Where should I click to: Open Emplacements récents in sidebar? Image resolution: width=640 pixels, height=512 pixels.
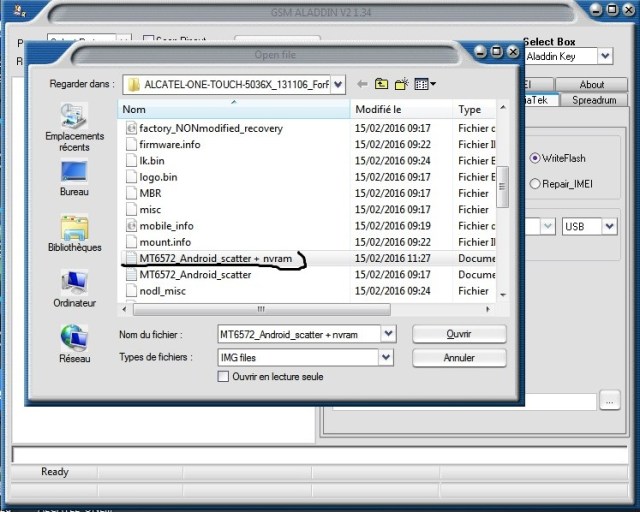(x=74, y=126)
